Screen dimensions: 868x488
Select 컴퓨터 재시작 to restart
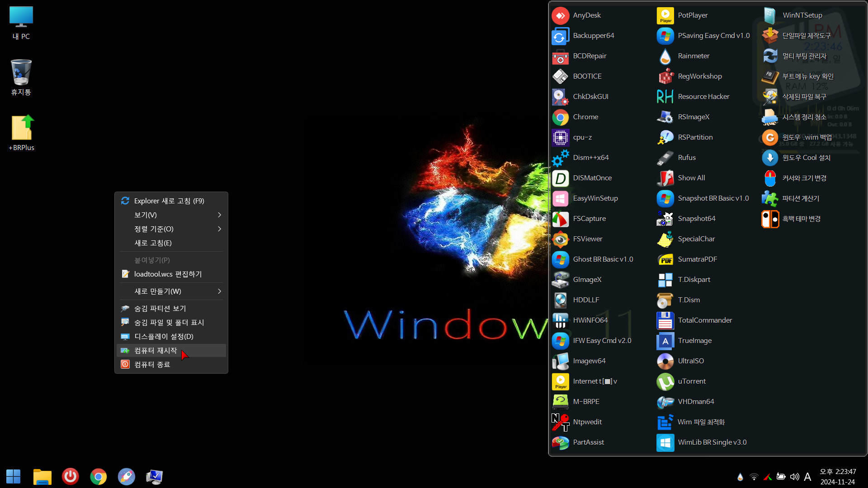tap(171, 351)
